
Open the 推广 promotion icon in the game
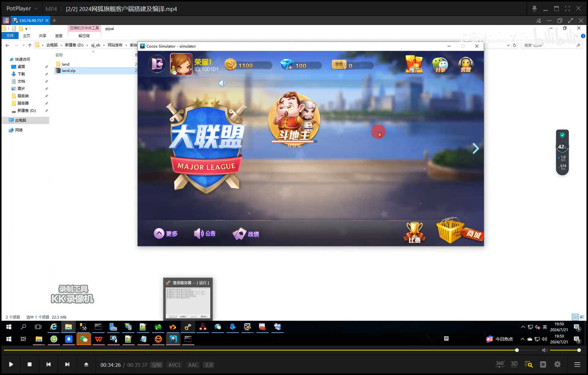pos(414,65)
